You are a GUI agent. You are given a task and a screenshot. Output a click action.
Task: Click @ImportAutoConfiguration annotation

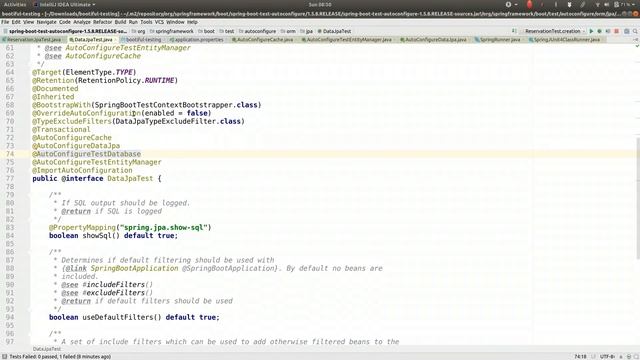pyautogui.click(x=82, y=170)
